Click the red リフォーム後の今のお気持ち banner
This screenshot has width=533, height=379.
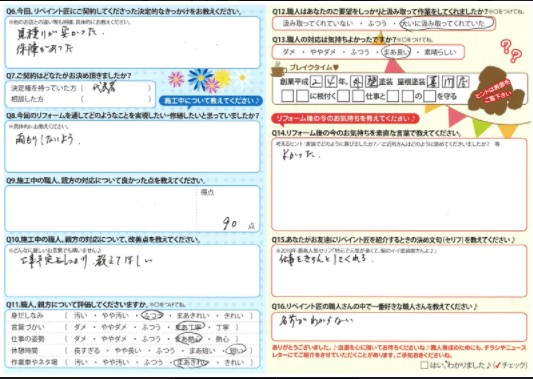pos(345,119)
